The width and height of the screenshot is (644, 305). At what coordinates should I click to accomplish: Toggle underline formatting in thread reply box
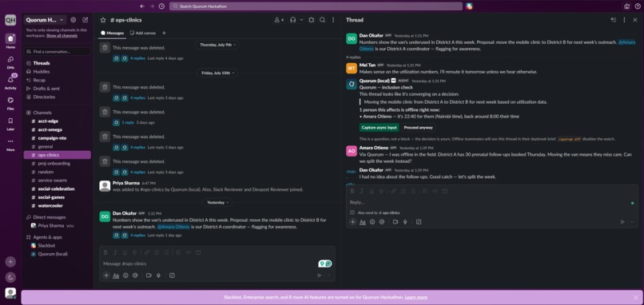[372, 191]
